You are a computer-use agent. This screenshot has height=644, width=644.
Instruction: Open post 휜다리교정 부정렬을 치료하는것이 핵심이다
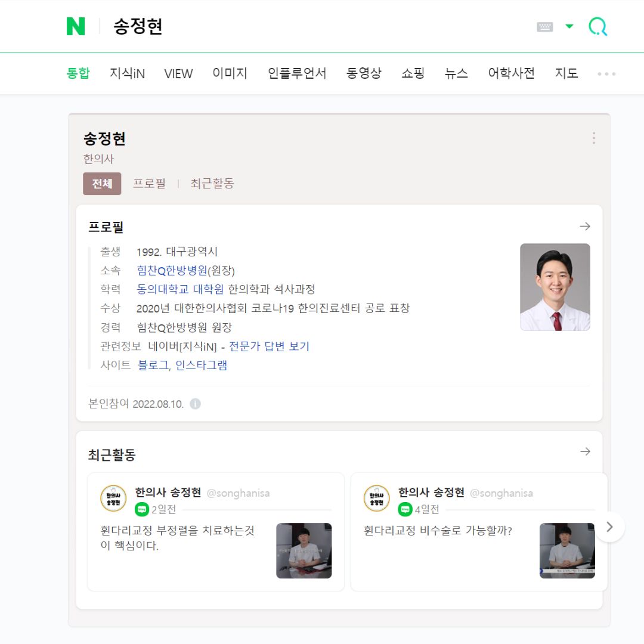(x=178, y=538)
